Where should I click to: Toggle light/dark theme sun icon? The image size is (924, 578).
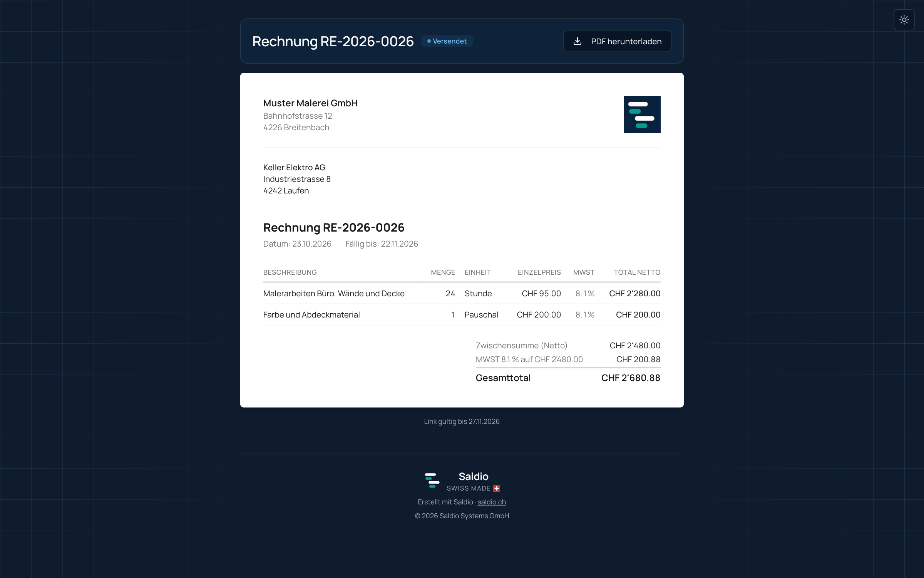tap(904, 20)
